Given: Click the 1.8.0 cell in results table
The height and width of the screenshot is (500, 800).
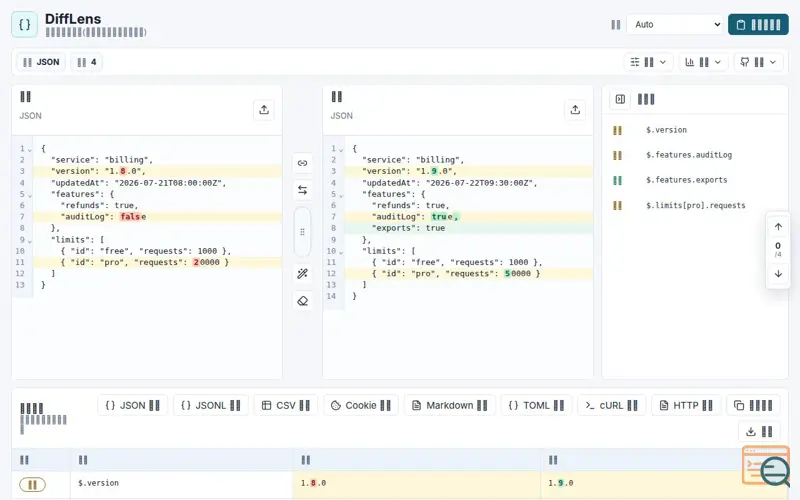Looking at the screenshot, I should (x=416, y=483).
